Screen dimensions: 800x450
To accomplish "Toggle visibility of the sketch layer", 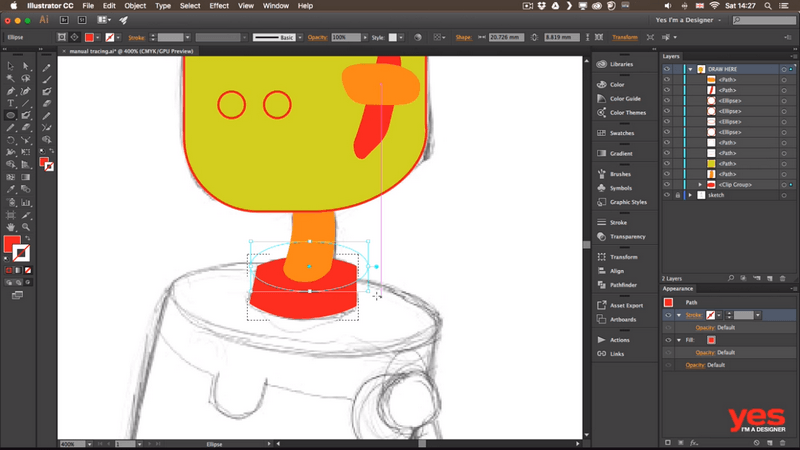I will pyautogui.click(x=667, y=195).
